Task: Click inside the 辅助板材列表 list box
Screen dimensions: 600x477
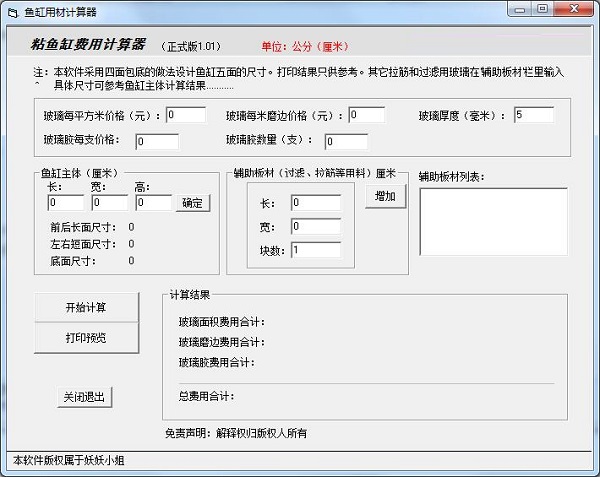Action: [x=492, y=222]
